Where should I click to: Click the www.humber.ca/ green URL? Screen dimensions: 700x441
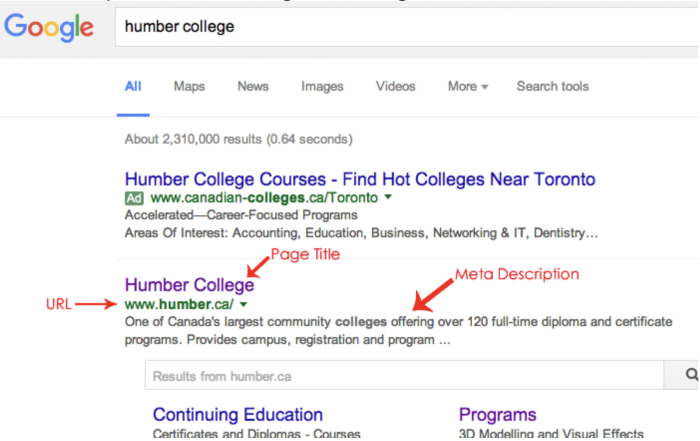pos(179,304)
